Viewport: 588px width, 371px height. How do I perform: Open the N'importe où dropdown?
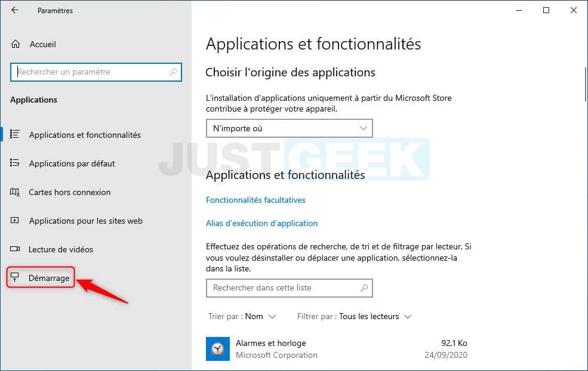coord(289,128)
